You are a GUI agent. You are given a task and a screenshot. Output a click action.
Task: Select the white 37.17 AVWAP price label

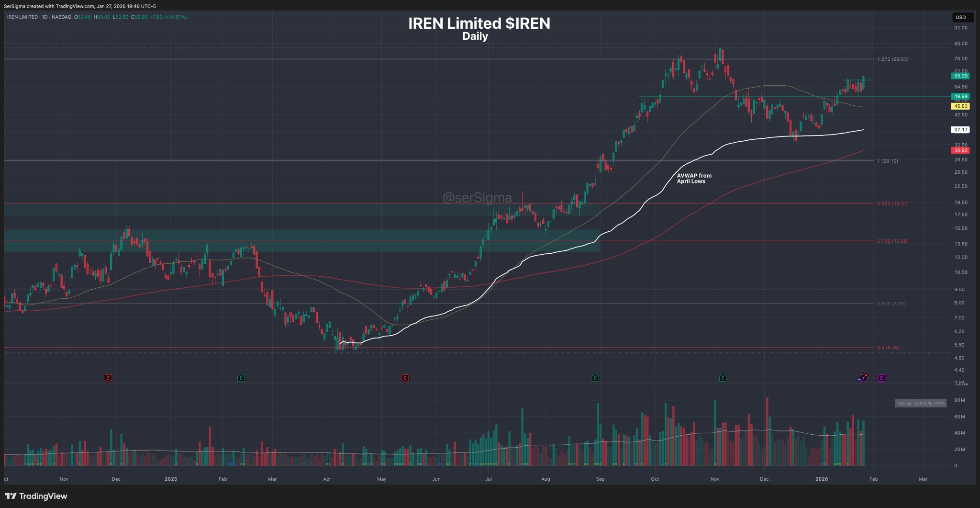tap(960, 130)
